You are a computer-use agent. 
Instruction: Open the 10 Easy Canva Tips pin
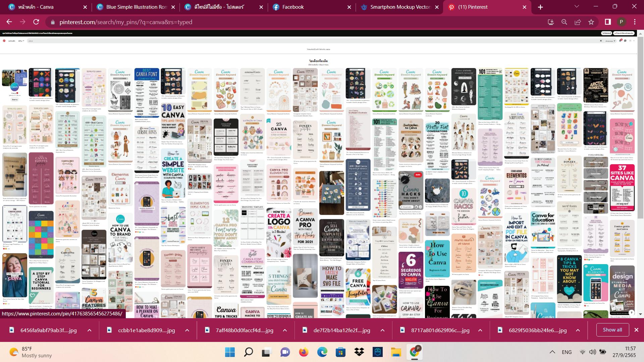173,121
